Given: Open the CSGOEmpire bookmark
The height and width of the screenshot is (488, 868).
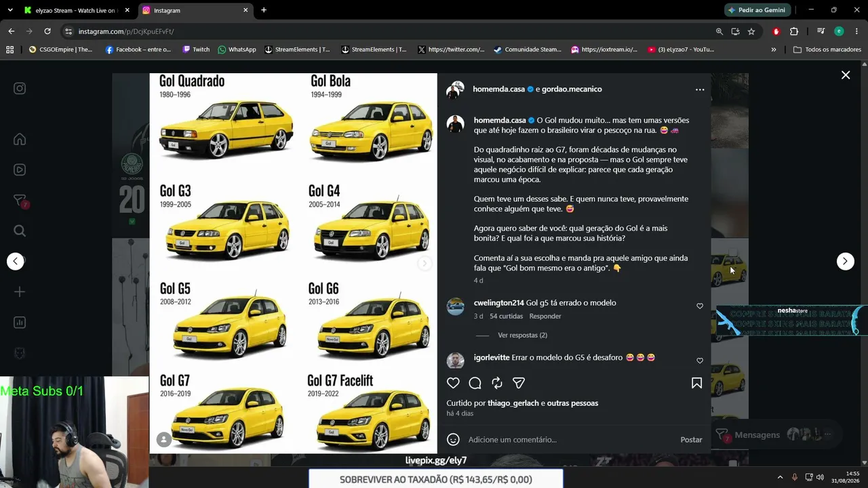Looking at the screenshot, I should pos(60,49).
